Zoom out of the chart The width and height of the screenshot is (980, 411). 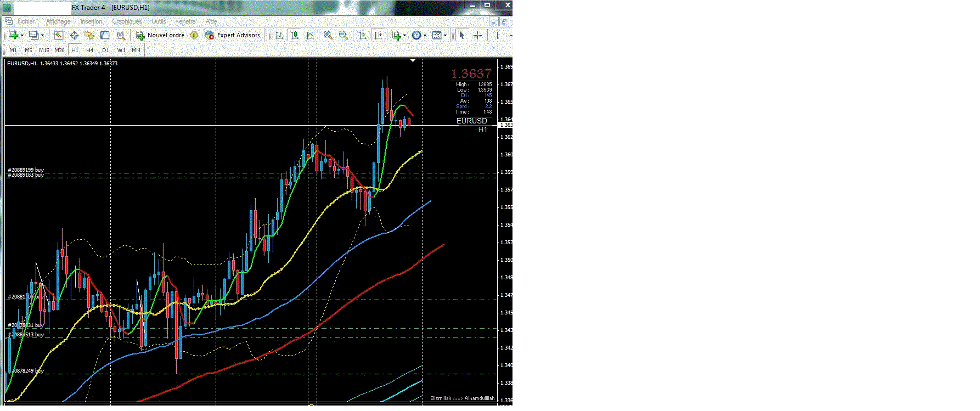343,35
